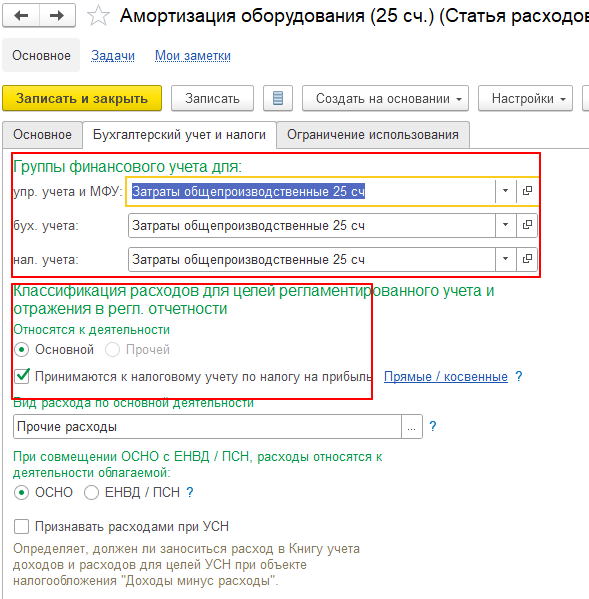Expand упр. учета и МФУ dropdown arrow
Screen dimensions: 589x599
505,191
